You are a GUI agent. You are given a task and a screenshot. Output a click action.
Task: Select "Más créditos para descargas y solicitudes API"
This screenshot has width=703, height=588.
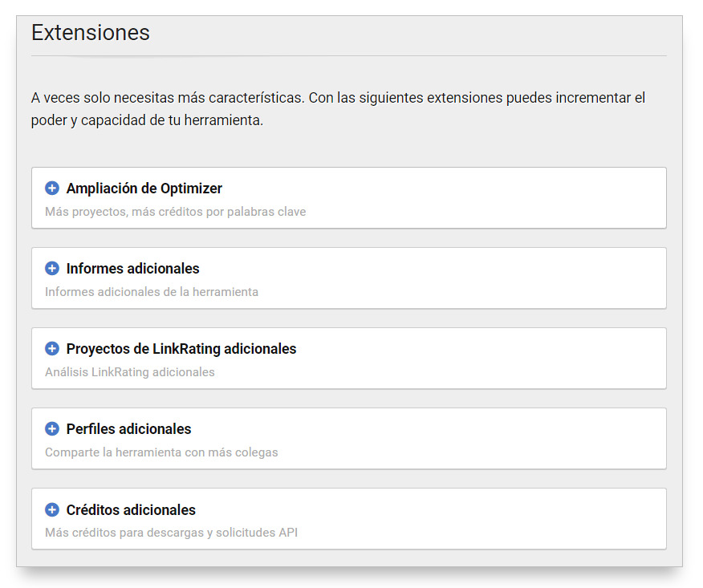(x=171, y=533)
